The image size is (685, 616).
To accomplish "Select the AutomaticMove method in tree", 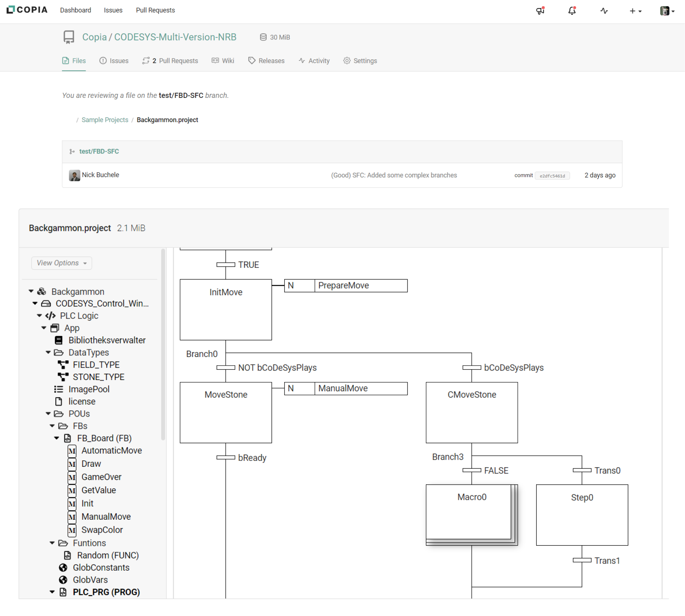I will point(111,450).
